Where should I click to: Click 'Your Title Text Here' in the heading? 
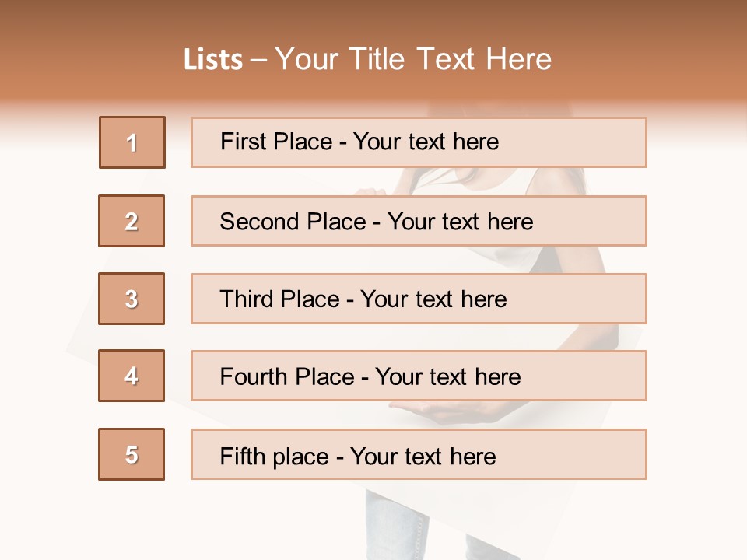coord(413,60)
